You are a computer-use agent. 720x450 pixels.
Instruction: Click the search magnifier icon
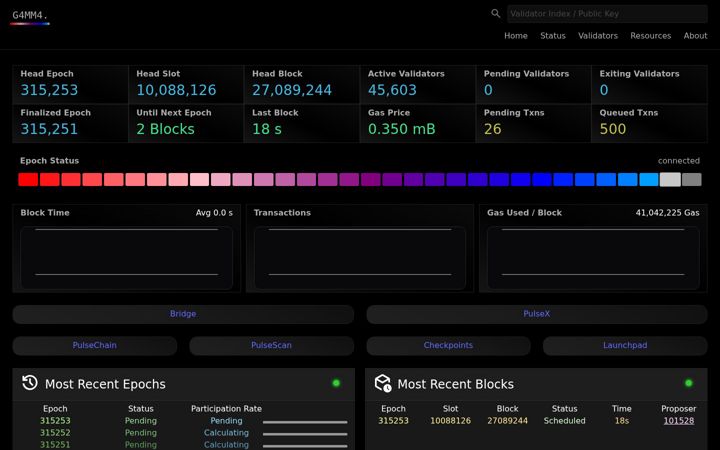[x=495, y=14]
